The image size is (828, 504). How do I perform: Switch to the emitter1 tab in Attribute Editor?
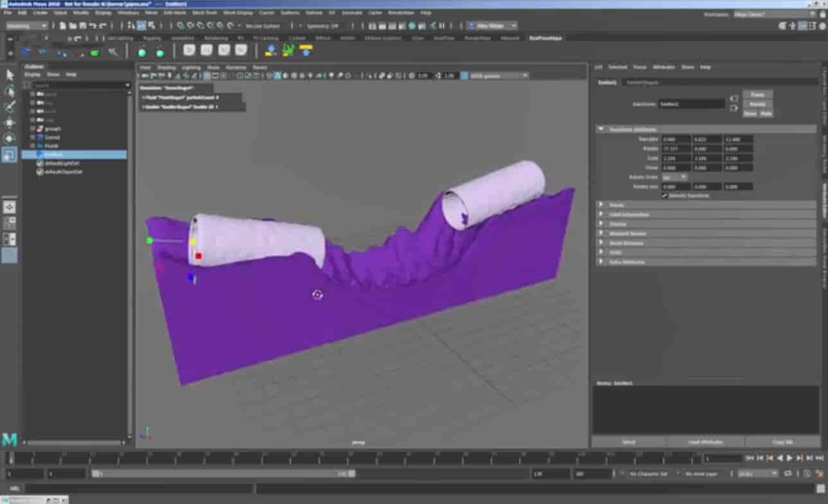click(x=607, y=83)
